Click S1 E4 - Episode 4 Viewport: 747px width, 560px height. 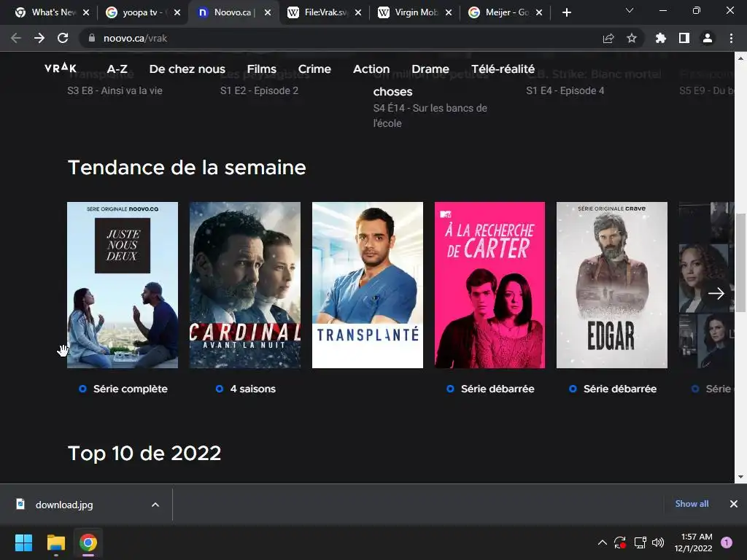tap(565, 90)
